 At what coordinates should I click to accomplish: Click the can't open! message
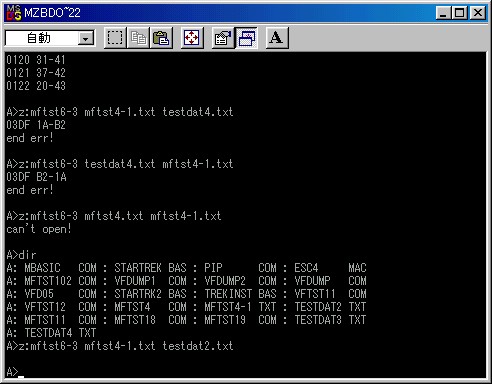(39, 229)
